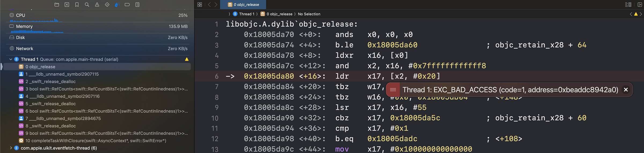Screen dimensions: 644x153
Task: Open editor options lines menu
Action: coord(628,5)
